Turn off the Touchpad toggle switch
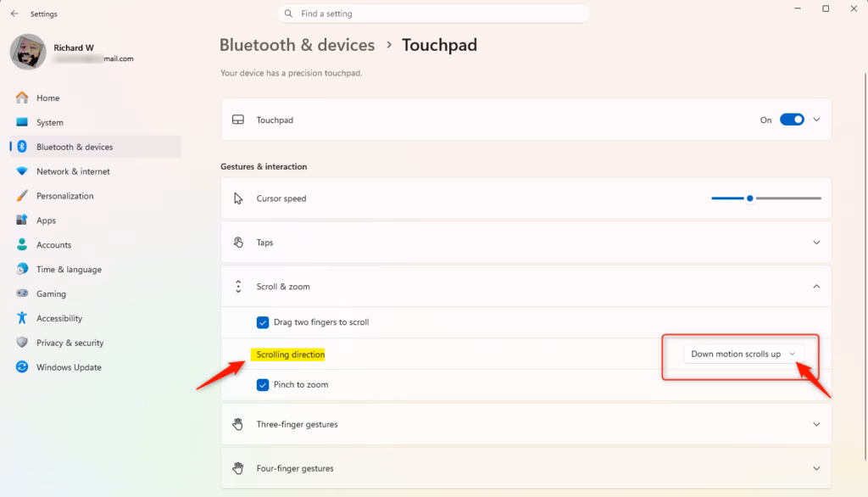The image size is (868, 497). tap(792, 120)
